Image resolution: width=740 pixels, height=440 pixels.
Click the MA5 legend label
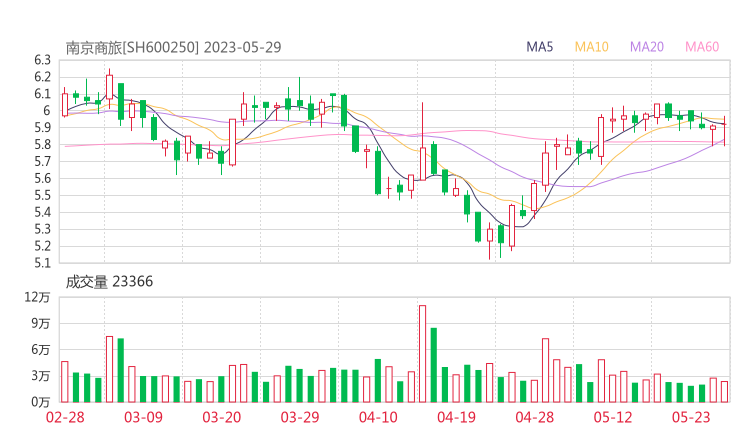[x=539, y=47]
